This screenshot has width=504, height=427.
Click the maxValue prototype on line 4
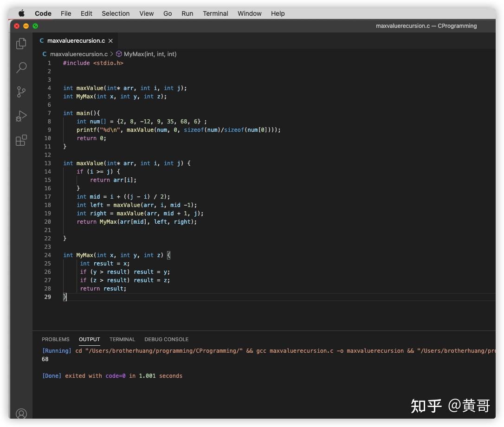(x=125, y=88)
